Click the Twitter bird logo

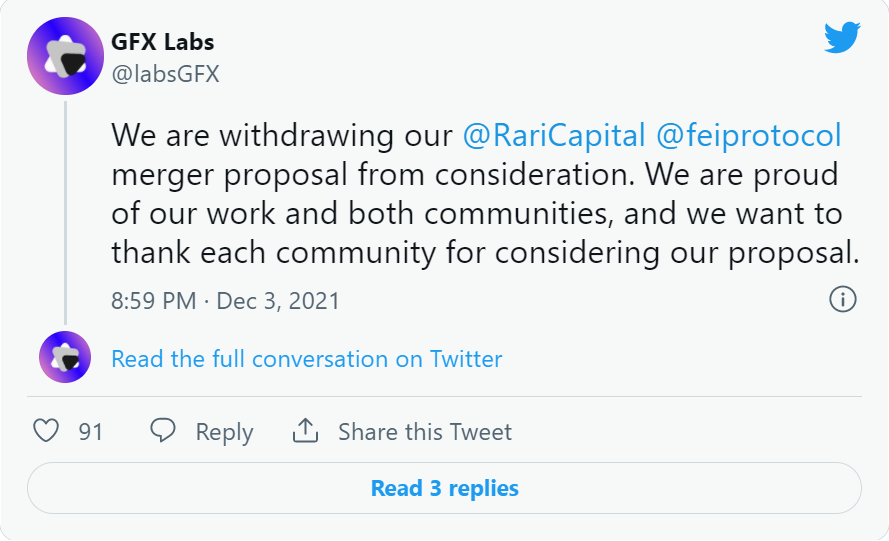coord(842,37)
